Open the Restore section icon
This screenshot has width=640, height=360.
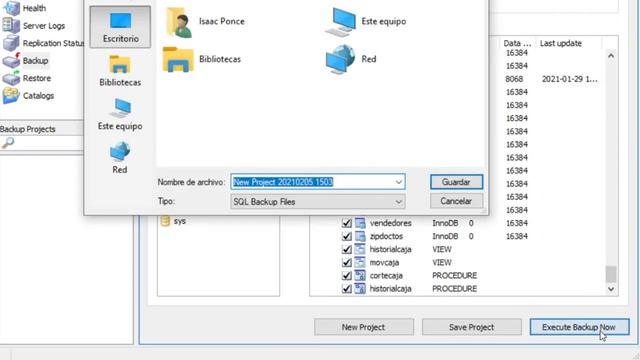coord(11,78)
